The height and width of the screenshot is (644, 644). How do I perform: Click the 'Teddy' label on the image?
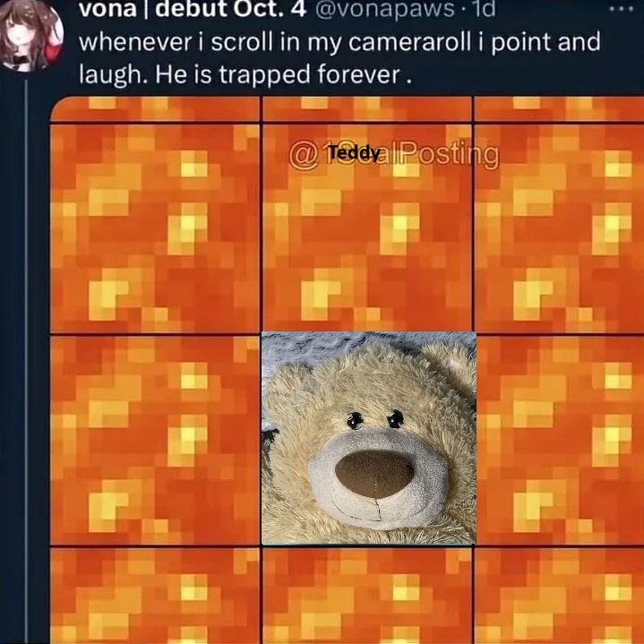pyautogui.click(x=354, y=153)
